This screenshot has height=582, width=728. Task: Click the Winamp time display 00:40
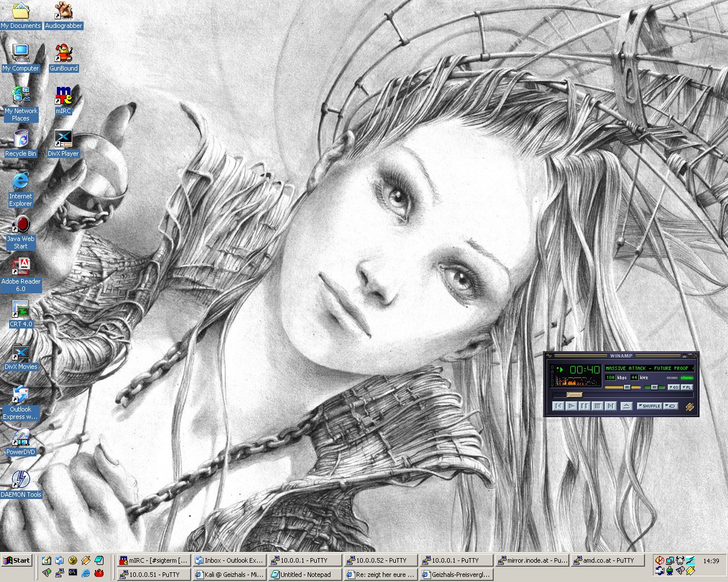[x=585, y=370]
